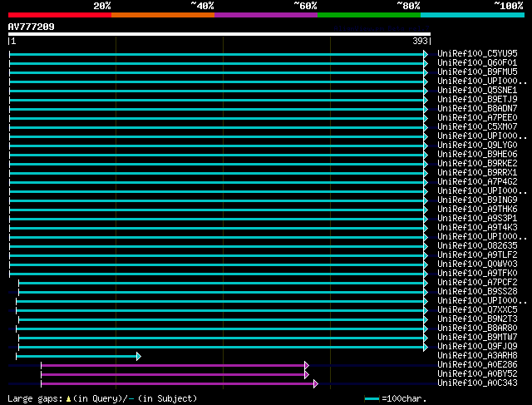Click the cyan alignment bar for A7PCF2
Screen dimensions: 532x405
tap(224, 283)
